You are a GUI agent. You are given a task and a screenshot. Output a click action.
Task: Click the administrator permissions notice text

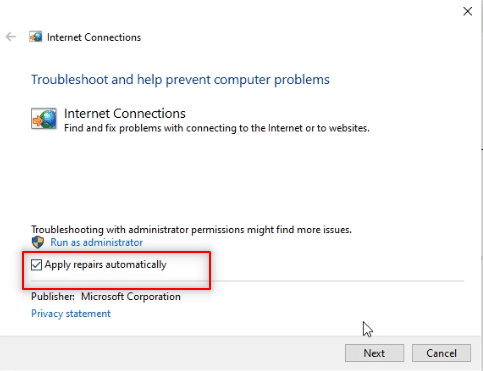tap(191, 230)
